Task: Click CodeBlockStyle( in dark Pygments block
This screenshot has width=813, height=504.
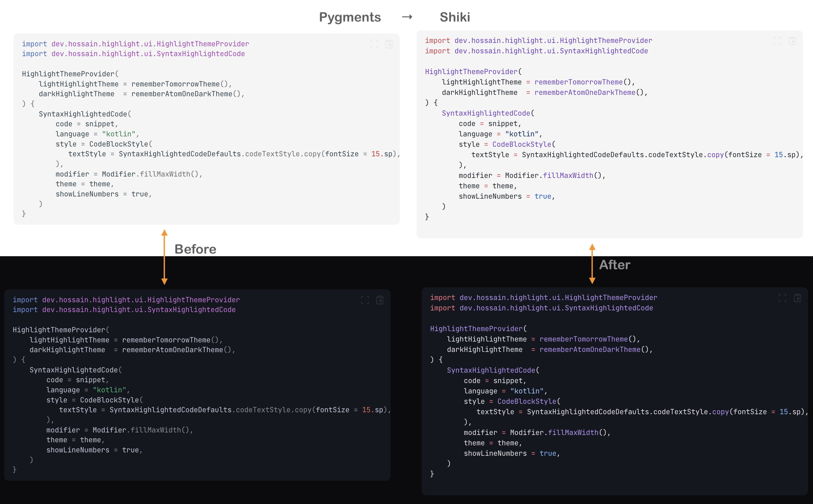Action: click(x=111, y=400)
